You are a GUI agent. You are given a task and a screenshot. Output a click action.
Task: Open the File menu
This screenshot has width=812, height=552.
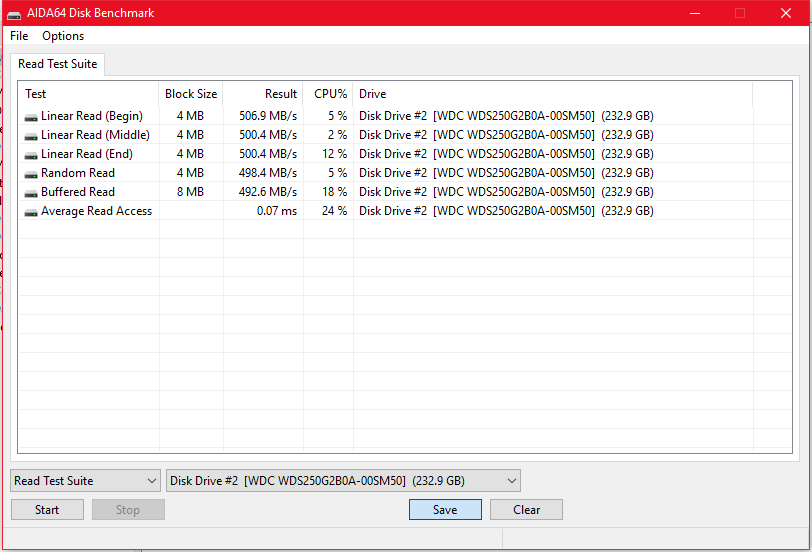(x=19, y=36)
